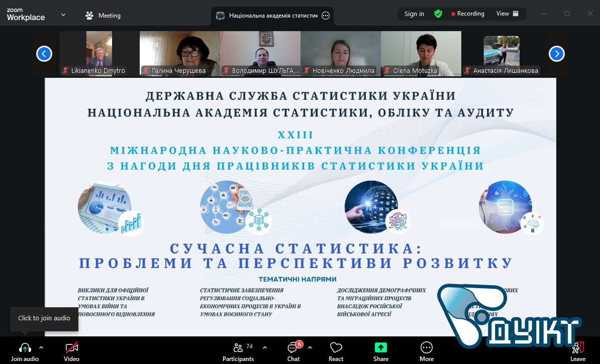Viewport: 600px width, 364px height.
Task: Click the Join audio headphone icon
Action: pyautogui.click(x=25, y=348)
